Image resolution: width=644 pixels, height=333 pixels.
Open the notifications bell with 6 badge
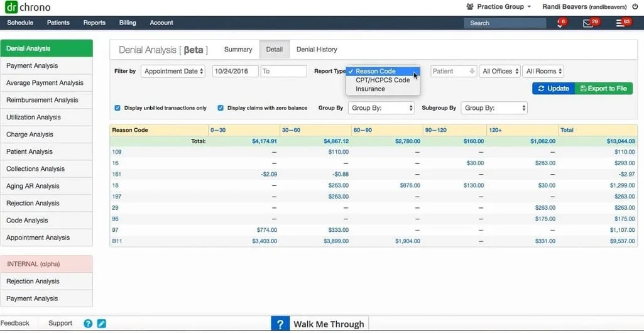click(x=561, y=23)
